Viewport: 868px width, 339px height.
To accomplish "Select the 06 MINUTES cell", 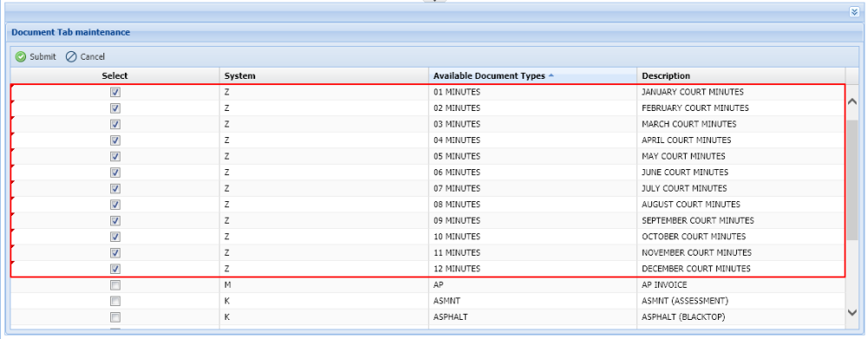I will point(533,172).
